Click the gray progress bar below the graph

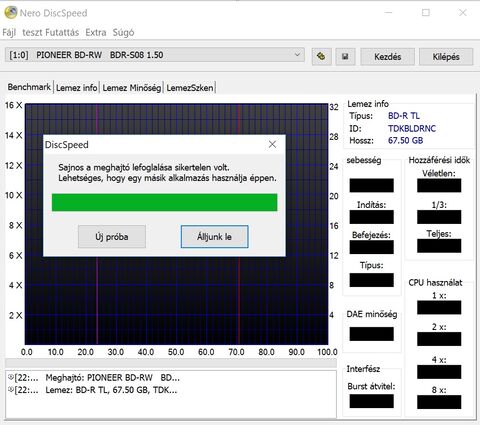click(x=171, y=363)
